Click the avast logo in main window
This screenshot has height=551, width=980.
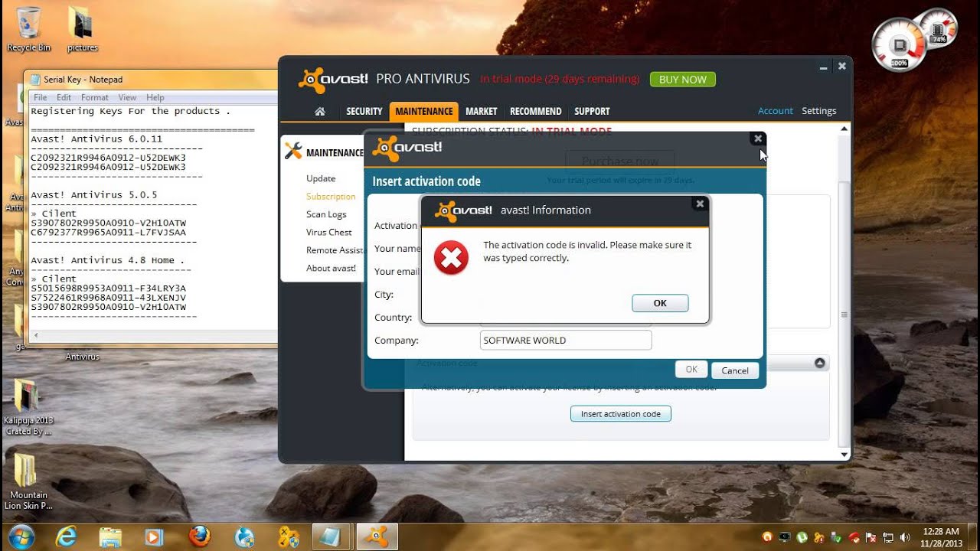[333, 80]
